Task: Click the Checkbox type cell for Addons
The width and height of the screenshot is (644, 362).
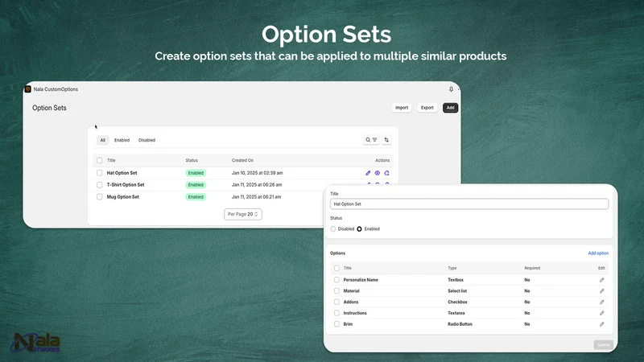Action: coord(457,302)
